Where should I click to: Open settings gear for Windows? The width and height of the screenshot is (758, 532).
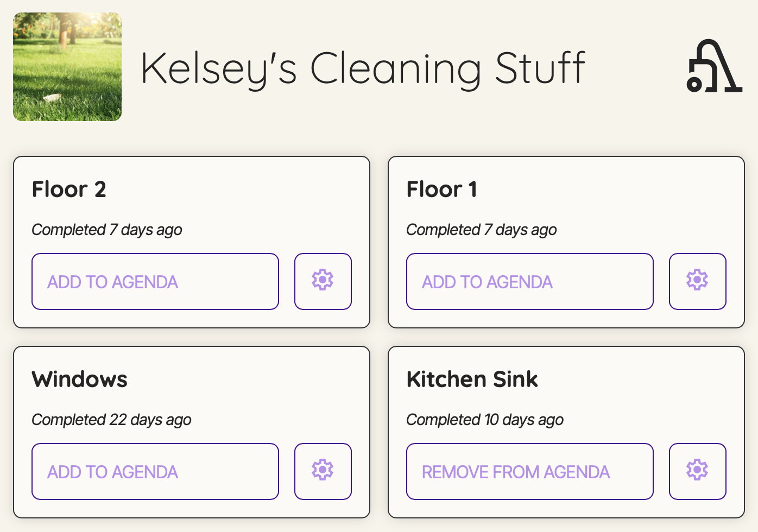tap(323, 471)
